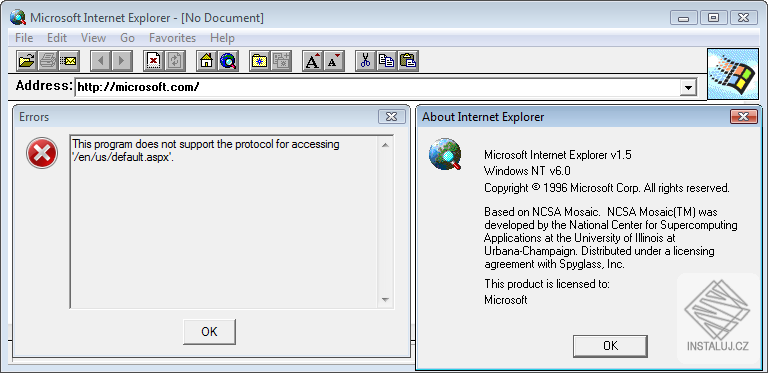
Task: Click the Open folder toolbar icon
Action: point(27,61)
